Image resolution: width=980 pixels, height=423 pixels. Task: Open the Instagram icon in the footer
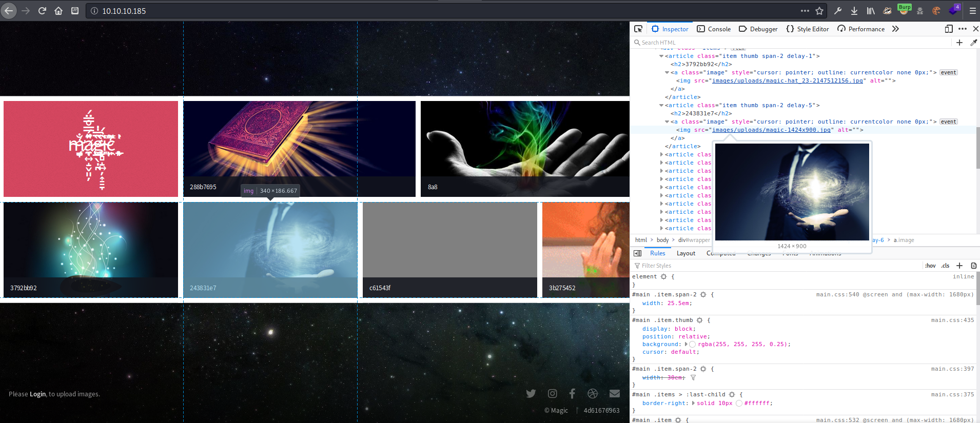tap(552, 393)
